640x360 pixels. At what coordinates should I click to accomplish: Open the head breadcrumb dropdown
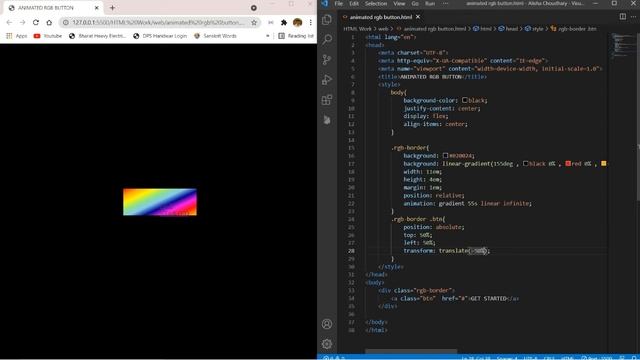[509, 29]
